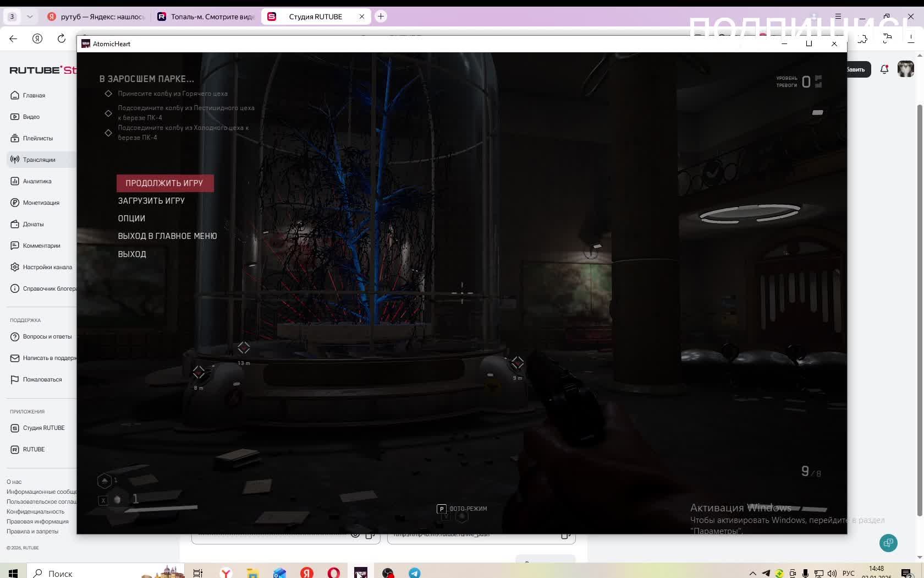The width and height of the screenshot is (924, 578).
Task: Open the notifications bell in RUTUBE Studio
Action: pos(884,69)
